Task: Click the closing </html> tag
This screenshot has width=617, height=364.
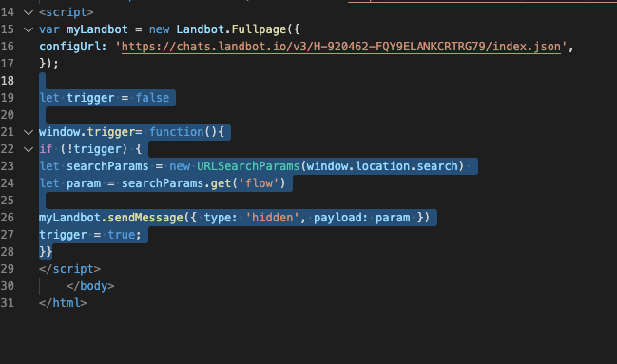Action: tap(63, 303)
